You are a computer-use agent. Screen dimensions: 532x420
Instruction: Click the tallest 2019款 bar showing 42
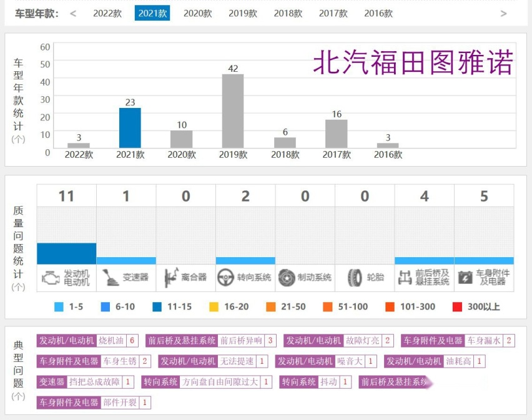point(233,111)
